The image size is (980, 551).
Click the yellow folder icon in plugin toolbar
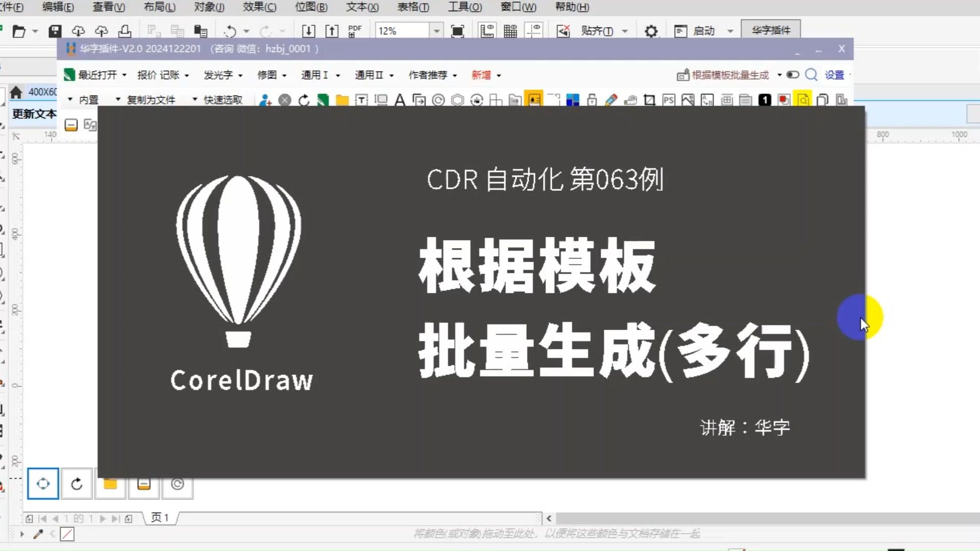pyautogui.click(x=342, y=100)
